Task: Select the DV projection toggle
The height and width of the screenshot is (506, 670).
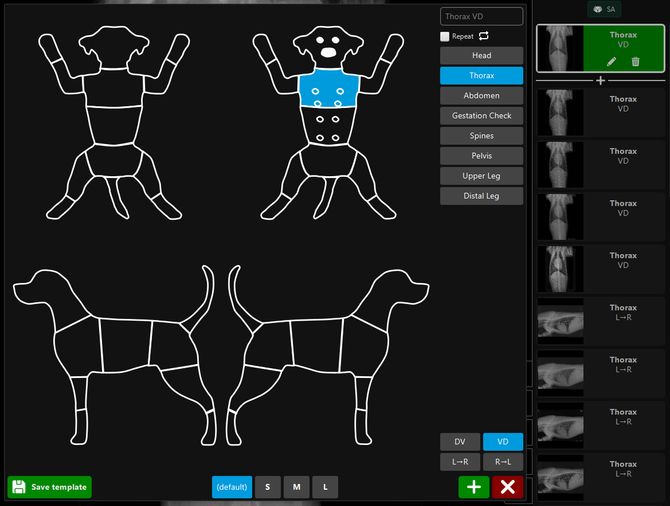Action: pos(460,441)
